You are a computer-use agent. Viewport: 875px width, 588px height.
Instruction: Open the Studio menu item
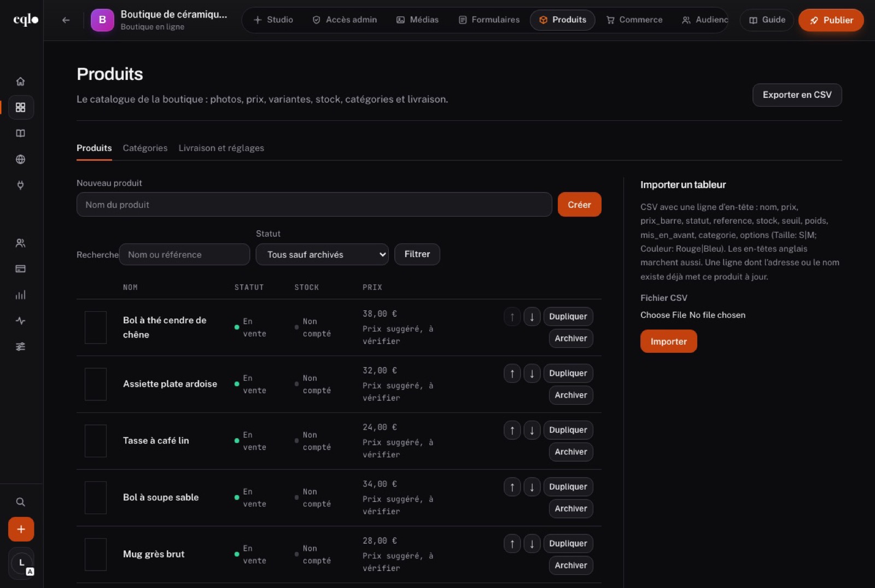coord(273,20)
